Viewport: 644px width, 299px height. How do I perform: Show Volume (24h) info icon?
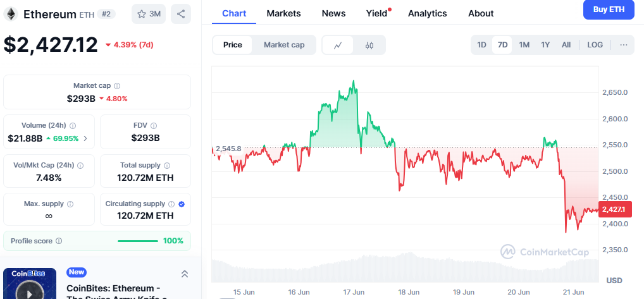point(73,126)
